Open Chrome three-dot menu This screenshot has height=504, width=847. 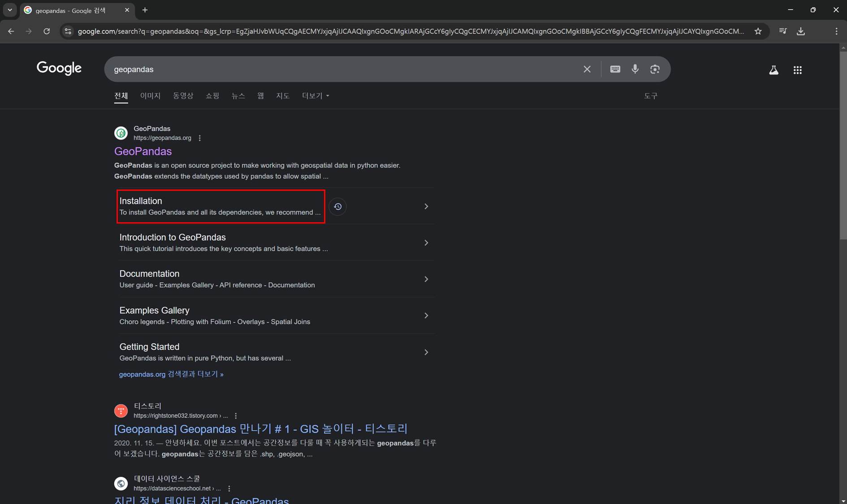coord(836,31)
